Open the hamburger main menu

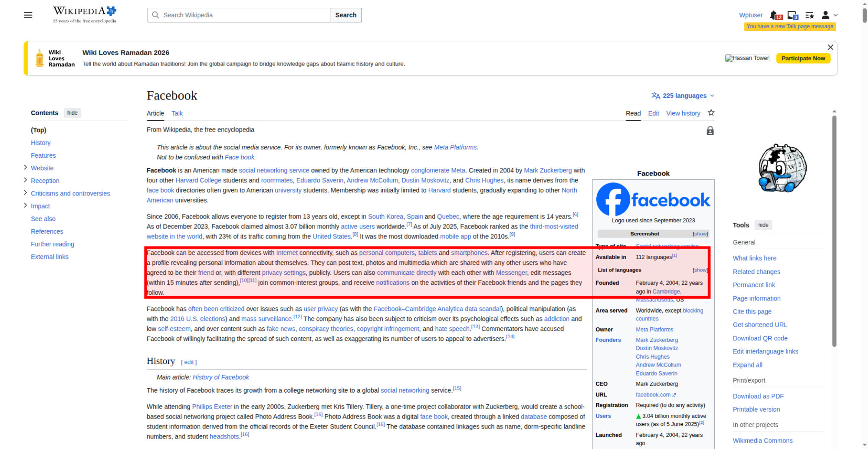pos(28,15)
